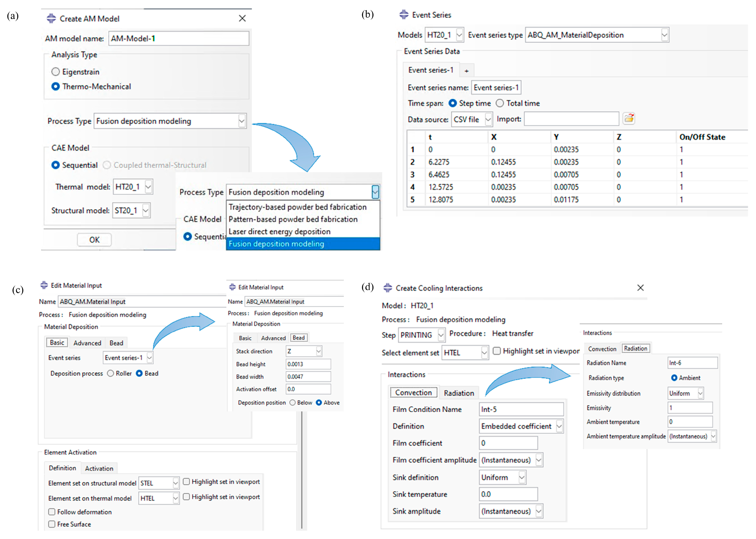This screenshot has height=539, width=756.
Task: Enable the Follow deformation checkbox
Action: coord(52,511)
